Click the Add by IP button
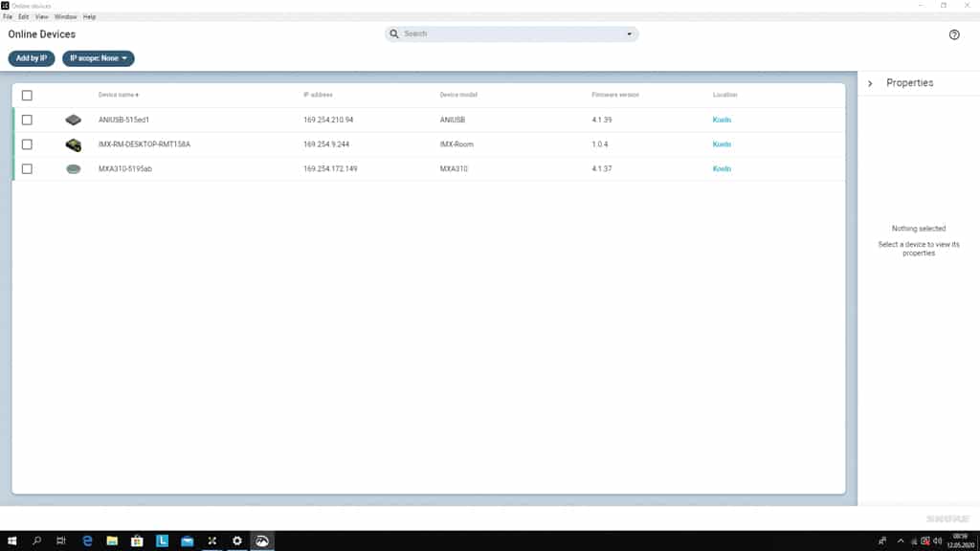980x551 pixels. 32,58
